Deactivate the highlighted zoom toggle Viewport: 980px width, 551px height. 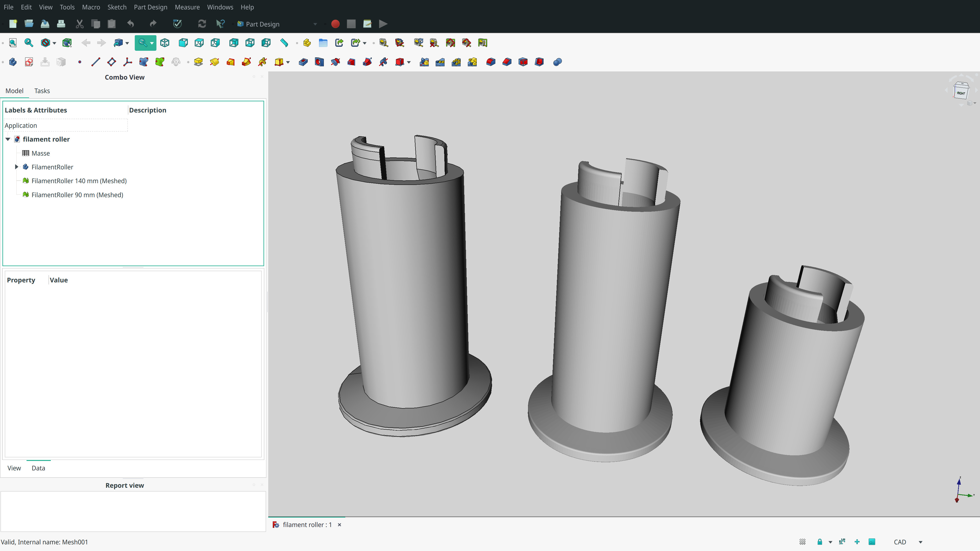143,43
